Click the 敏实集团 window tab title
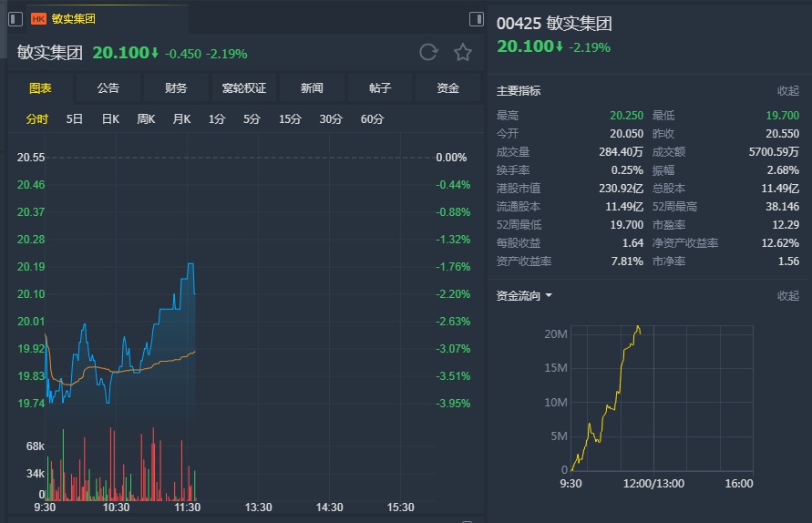 tap(74, 19)
